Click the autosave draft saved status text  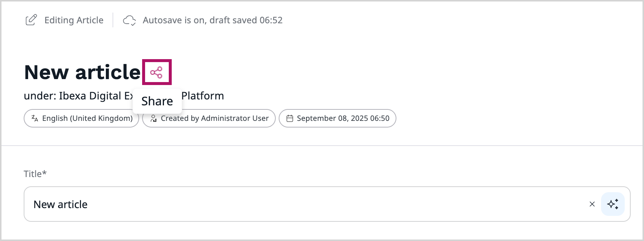212,20
